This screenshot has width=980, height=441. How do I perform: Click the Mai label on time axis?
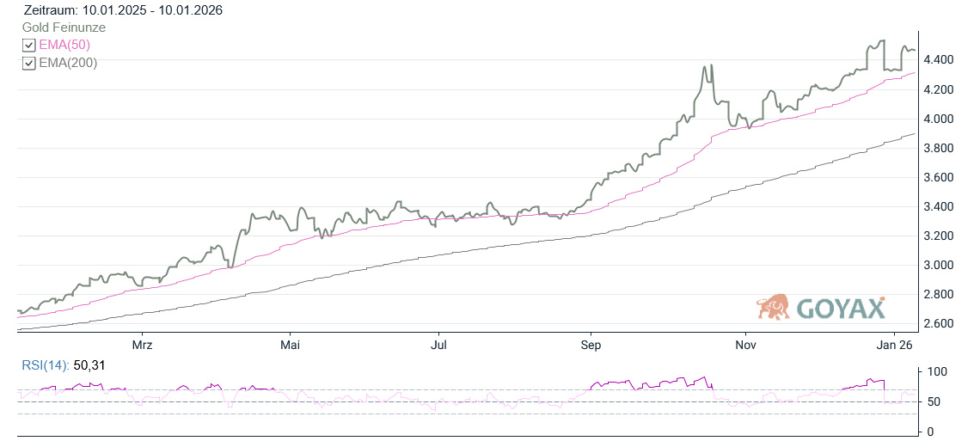click(291, 345)
